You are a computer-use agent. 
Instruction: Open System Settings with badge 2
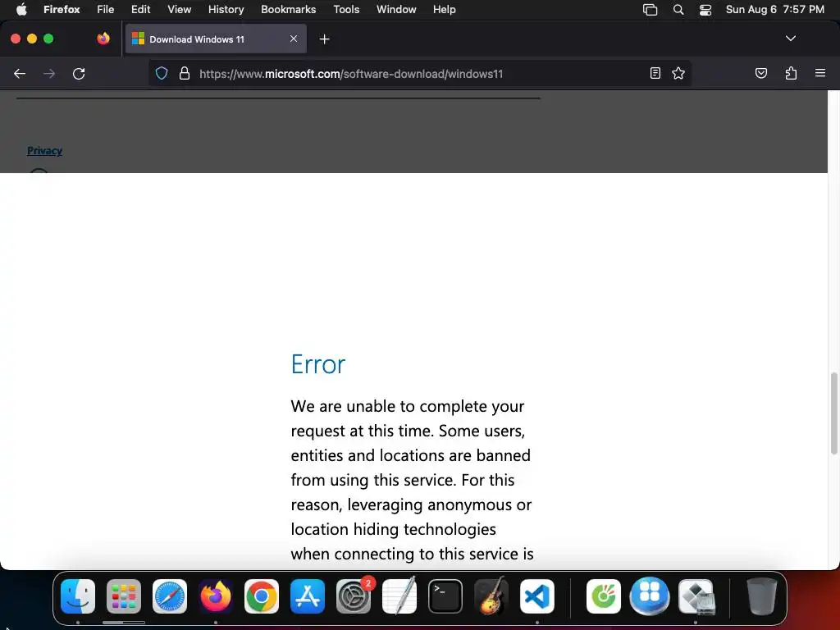tap(354, 596)
